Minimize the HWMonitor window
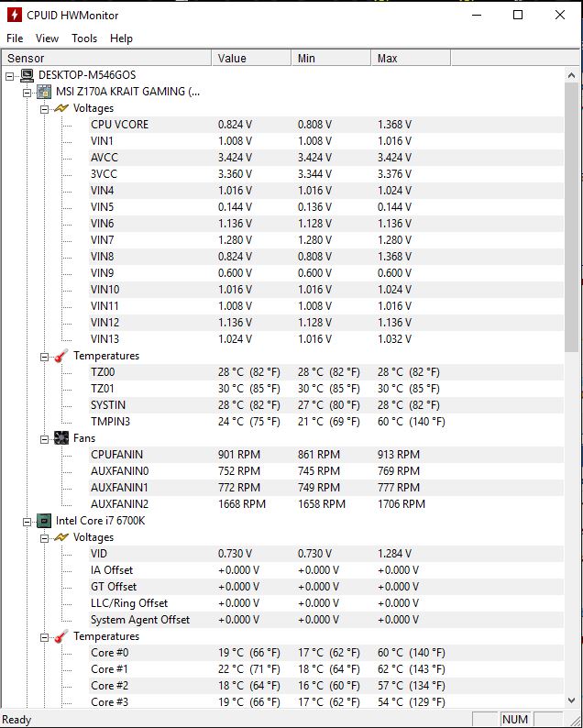Viewport: 583px width, 728px height. [477, 15]
